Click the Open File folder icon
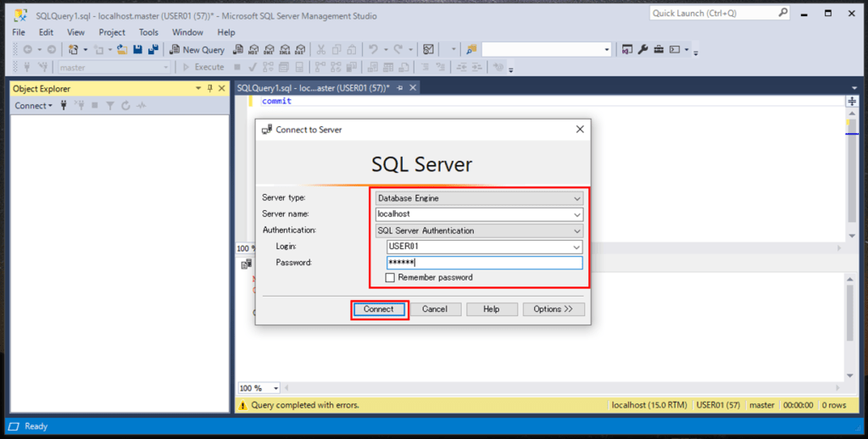 [122, 50]
